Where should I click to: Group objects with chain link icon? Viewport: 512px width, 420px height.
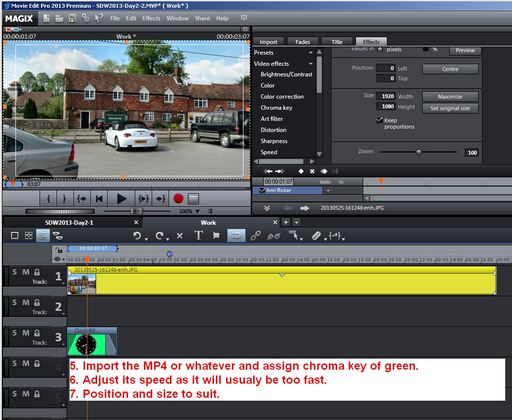[x=256, y=236]
